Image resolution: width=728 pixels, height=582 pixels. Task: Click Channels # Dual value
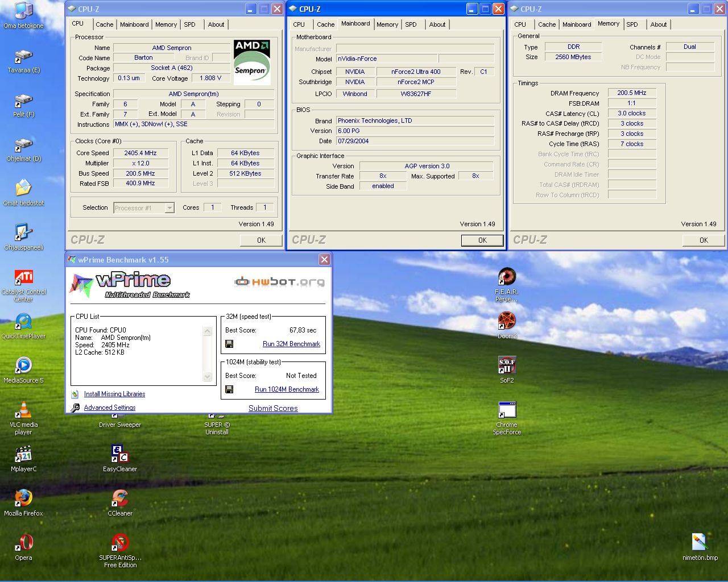690,47
